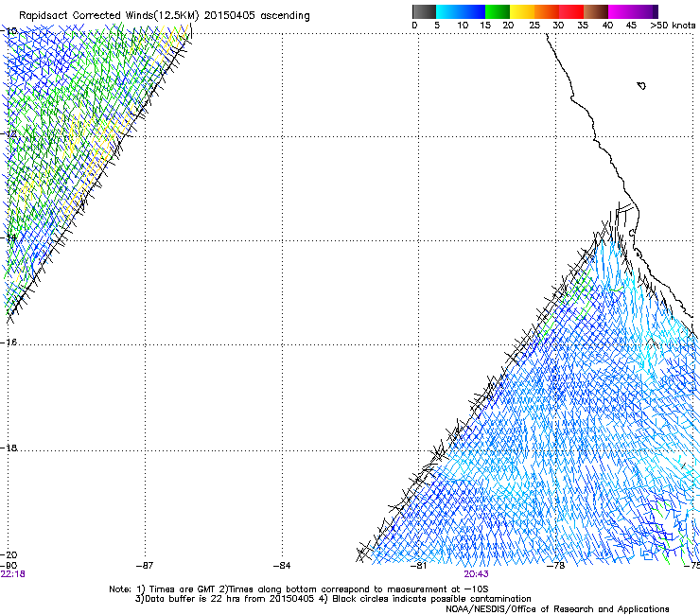Click the '-78' longitude axis label
700x615 pixels.
coord(556,566)
